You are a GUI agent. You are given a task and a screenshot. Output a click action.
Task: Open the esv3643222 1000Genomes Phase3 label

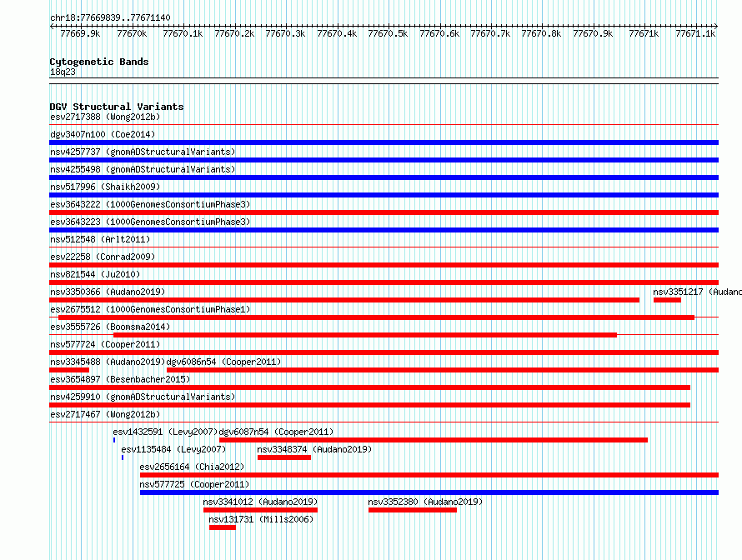click(x=150, y=204)
